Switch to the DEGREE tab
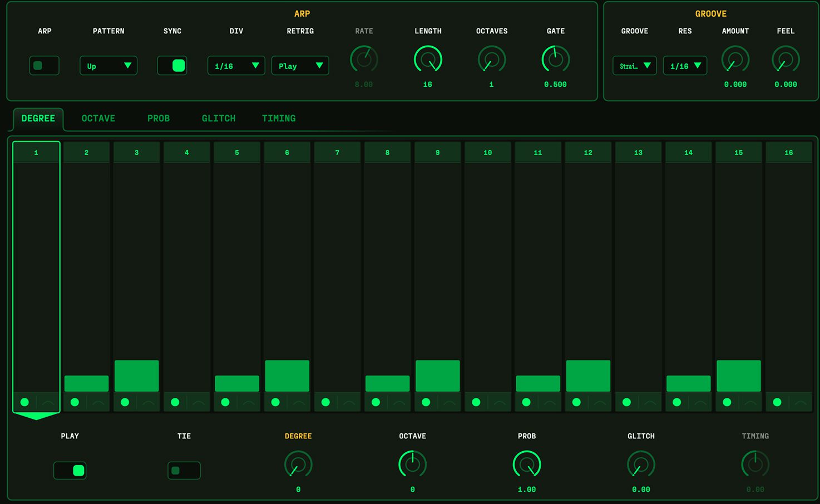This screenshot has width=820, height=504. coord(38,118)
